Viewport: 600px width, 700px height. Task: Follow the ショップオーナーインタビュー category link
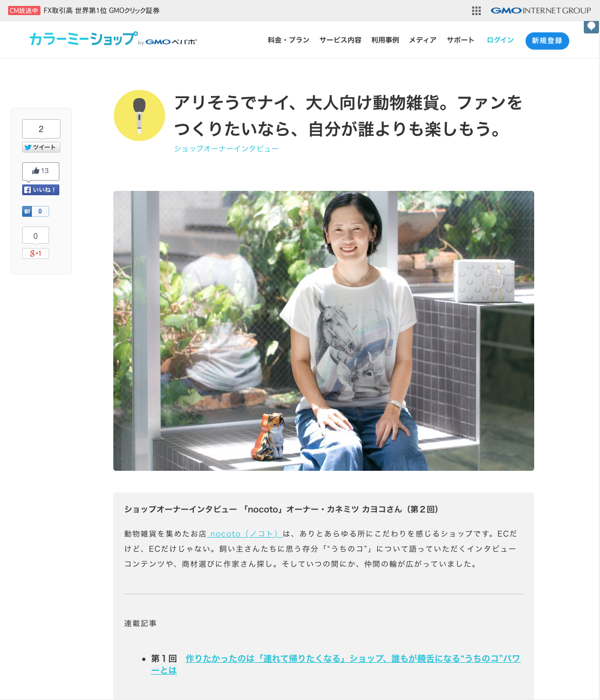[226, 149]
